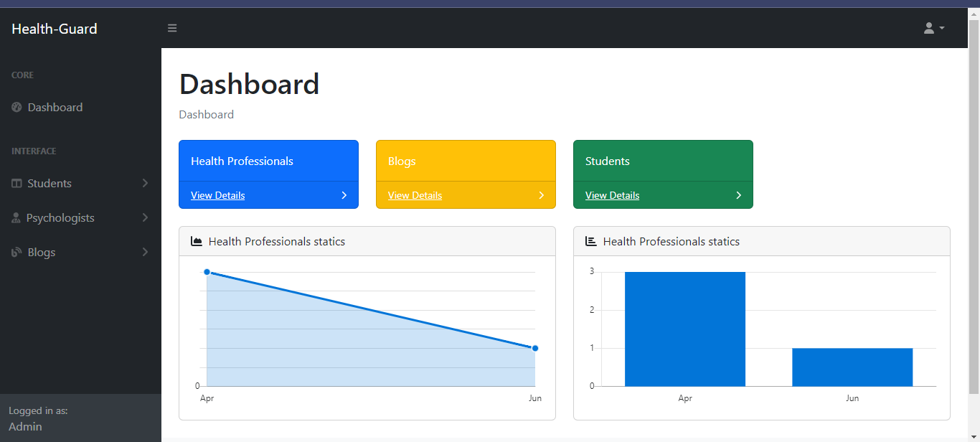View Details of Health Professionals card

218,195
